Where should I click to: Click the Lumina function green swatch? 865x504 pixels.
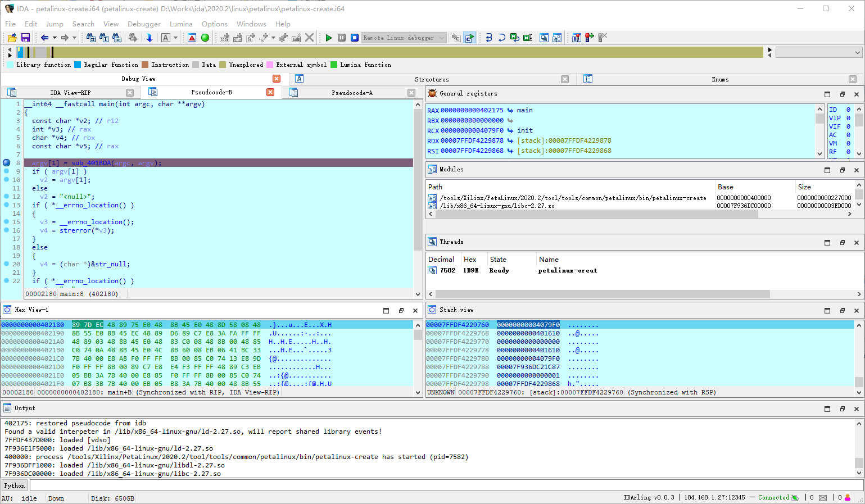coord(334,65)
